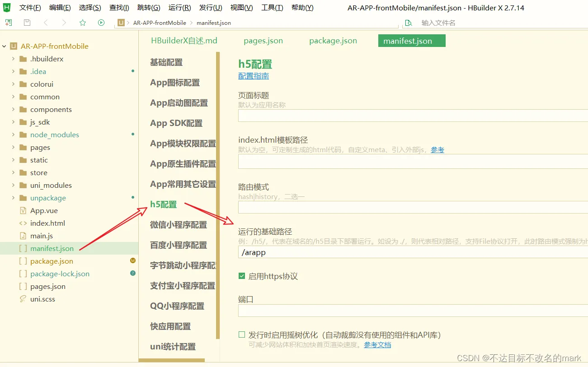The width and height of the screenshot is (588, 367).
Task: Open the 参考文档 link for tree shaking
Action: 377,345
